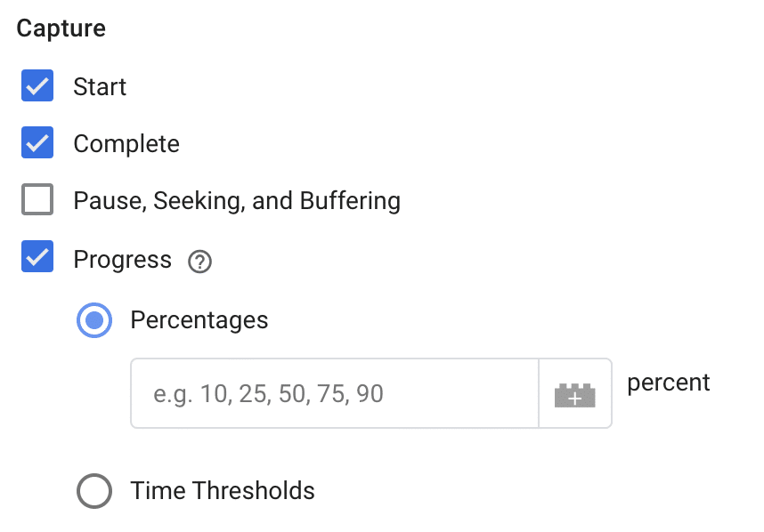Open the Progress help tooltip icon
Screen dimensions: 764x532
click(200, 262)
